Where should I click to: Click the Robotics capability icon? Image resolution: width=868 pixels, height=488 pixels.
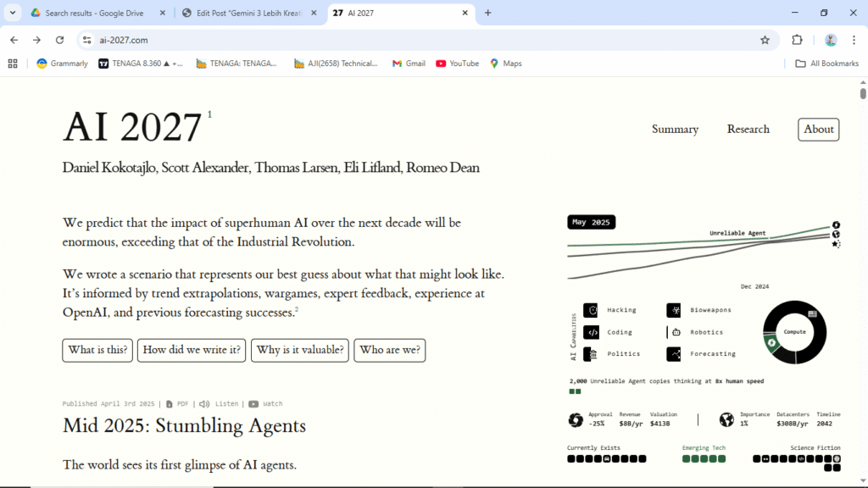click(x=674, y=332)
